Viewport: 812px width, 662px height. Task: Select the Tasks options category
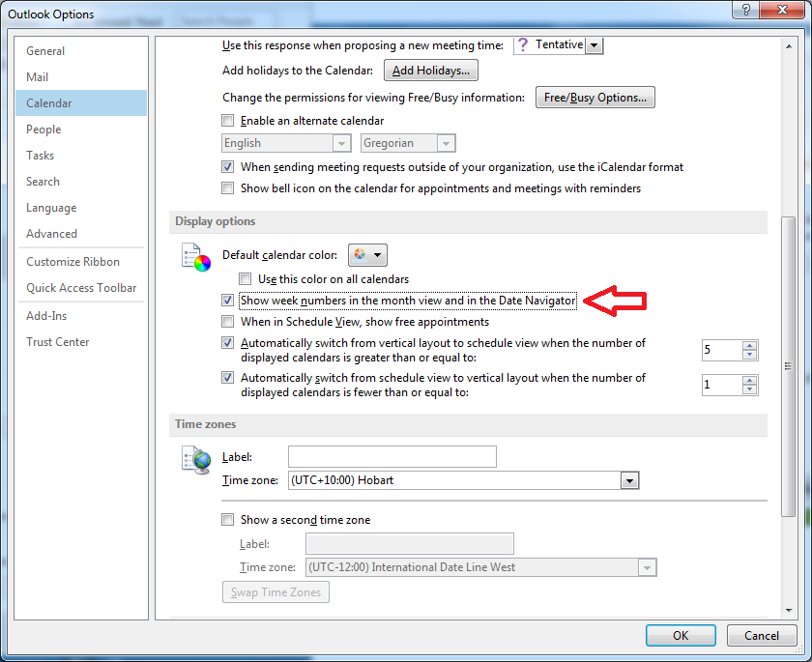click(81, 156)
